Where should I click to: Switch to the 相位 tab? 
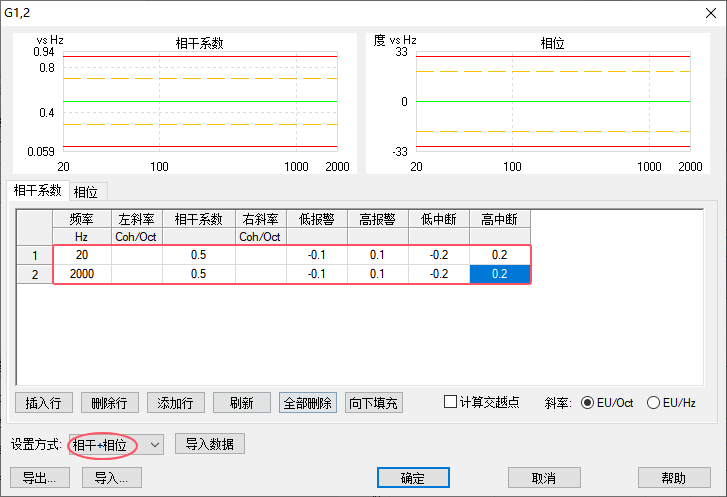click(x=88, y=191)
